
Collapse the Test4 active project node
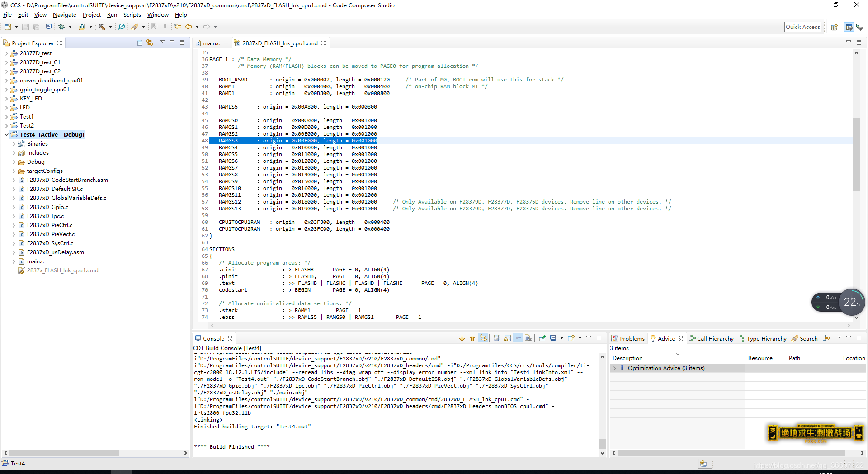point(6,135)
